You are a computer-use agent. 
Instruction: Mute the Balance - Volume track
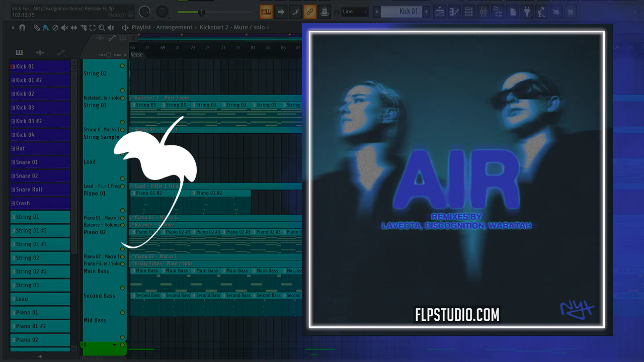tap(122, 225)
